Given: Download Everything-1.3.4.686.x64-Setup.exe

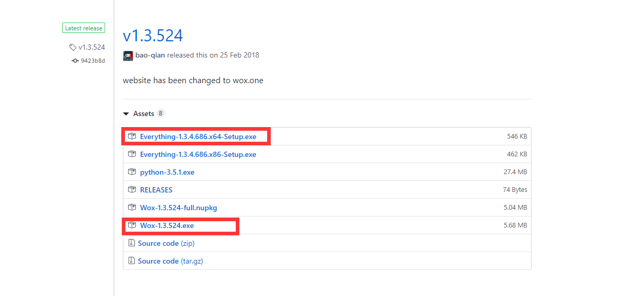Looking at the screenshot, I should 198,136.
